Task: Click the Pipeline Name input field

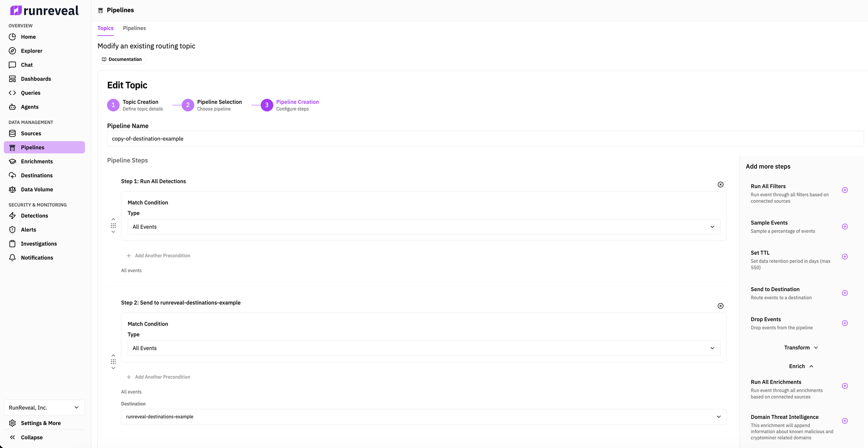Action: click(x=485, y=139)
